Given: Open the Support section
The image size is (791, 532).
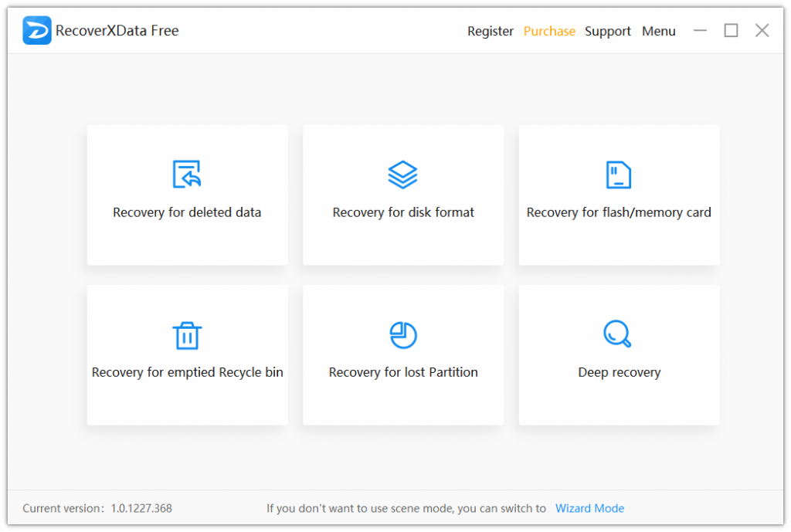Looking at the screenshot, I should (607, 31).
